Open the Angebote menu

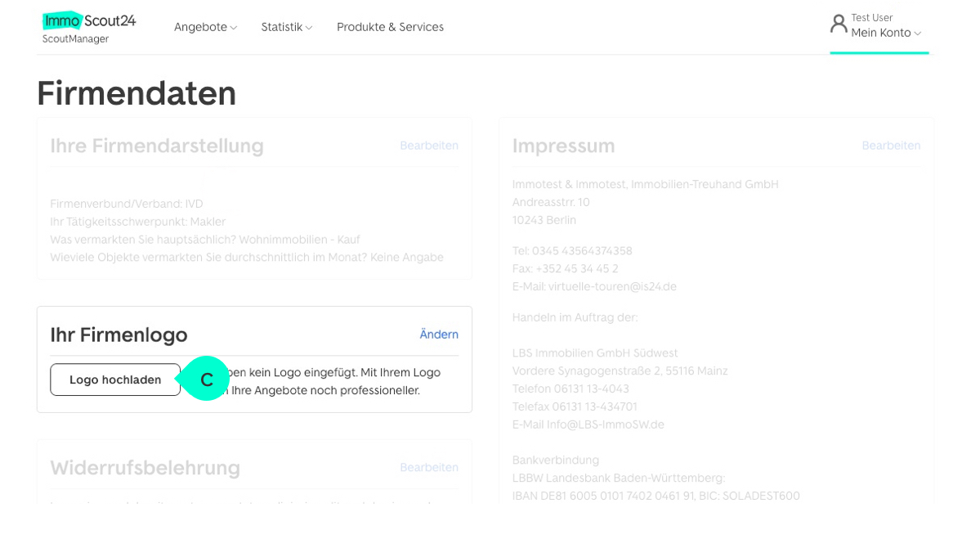[x=200, y=27]
